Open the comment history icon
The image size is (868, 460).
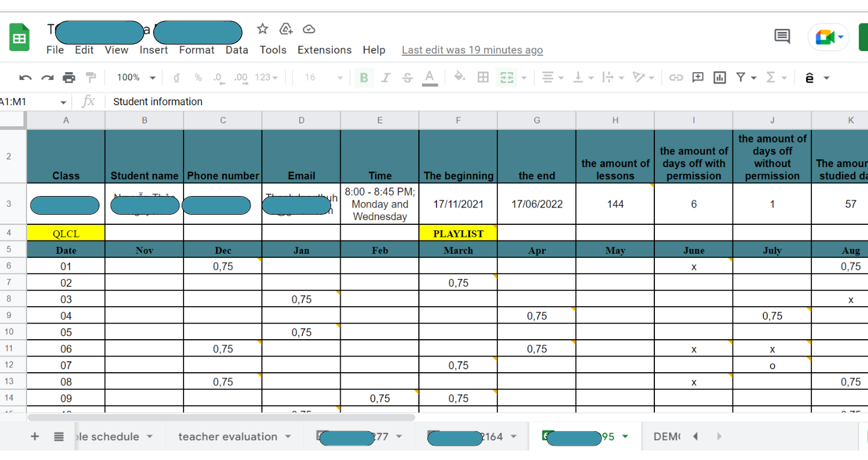click(x=782, y=37)
